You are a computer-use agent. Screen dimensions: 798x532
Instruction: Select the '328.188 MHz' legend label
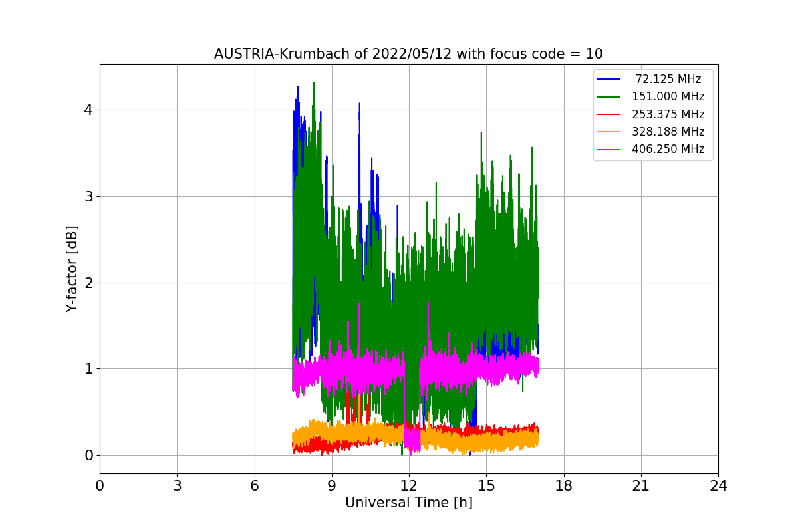coord(668,132)
